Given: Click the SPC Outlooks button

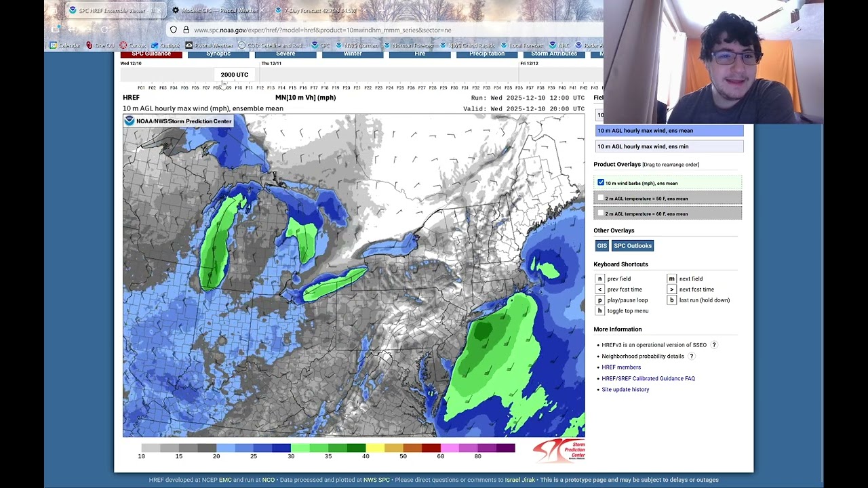Looking at the screenshot, I should 633,245.
